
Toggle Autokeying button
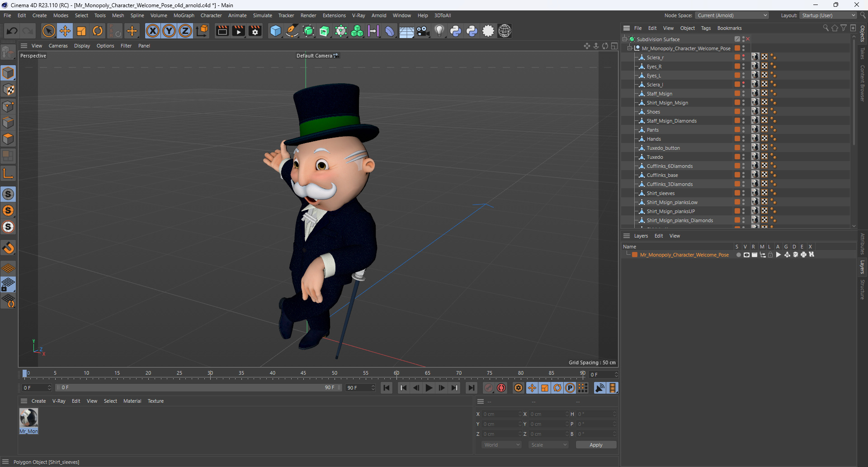501,388
